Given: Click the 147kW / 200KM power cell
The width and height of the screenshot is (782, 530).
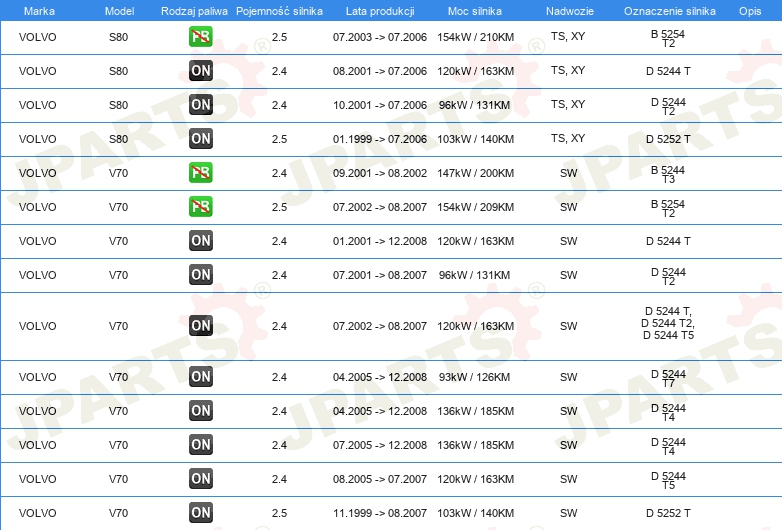Looking at the screenshot, I should tap(475, 173).
